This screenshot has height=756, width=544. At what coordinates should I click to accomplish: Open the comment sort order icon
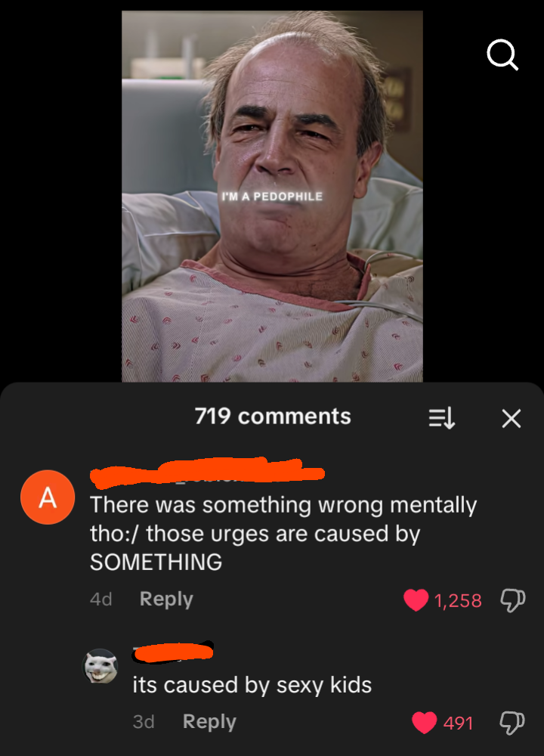click(x=442, y=418)
